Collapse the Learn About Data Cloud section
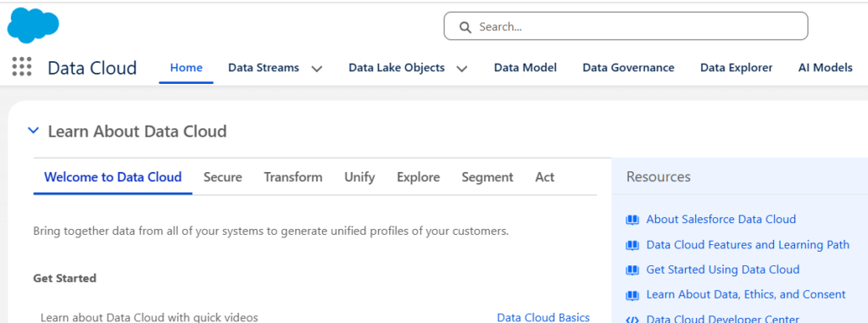This screenshot has height=323, width=868. [33, 131]
